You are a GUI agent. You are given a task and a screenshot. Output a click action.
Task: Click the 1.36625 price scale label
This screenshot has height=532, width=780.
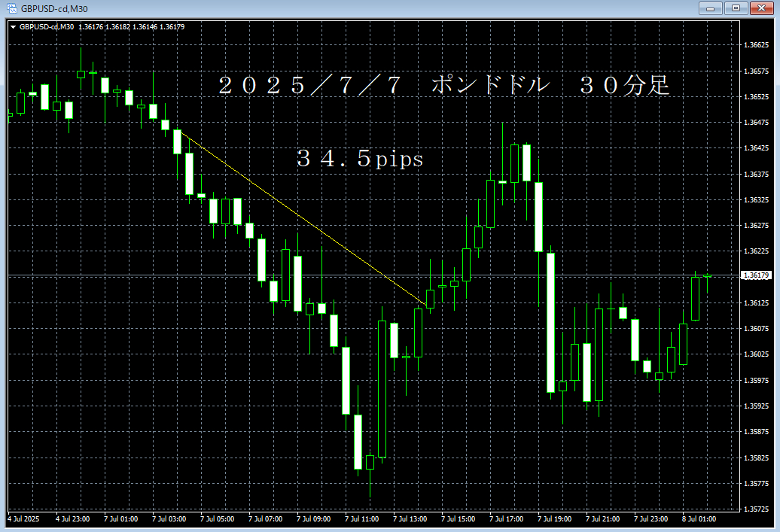point(755,46)
